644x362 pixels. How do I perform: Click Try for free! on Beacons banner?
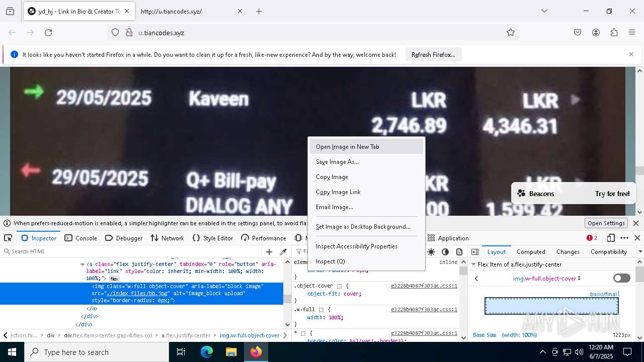[612, 194]
